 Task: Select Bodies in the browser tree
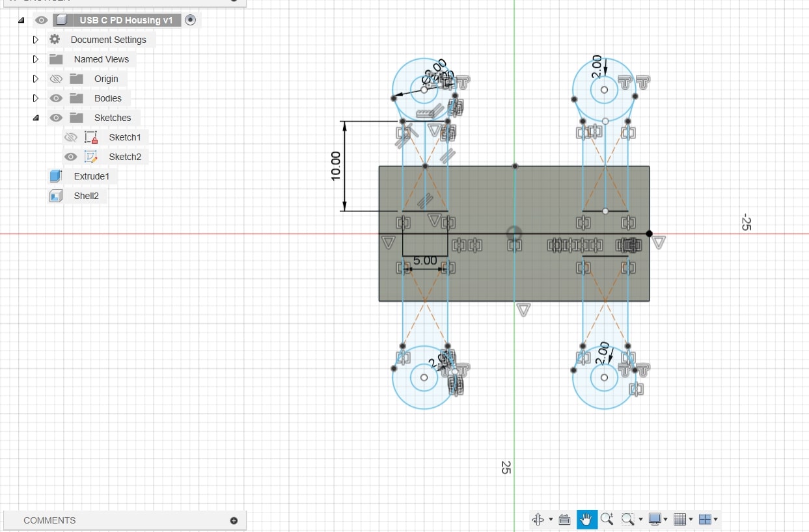(108, 98)
